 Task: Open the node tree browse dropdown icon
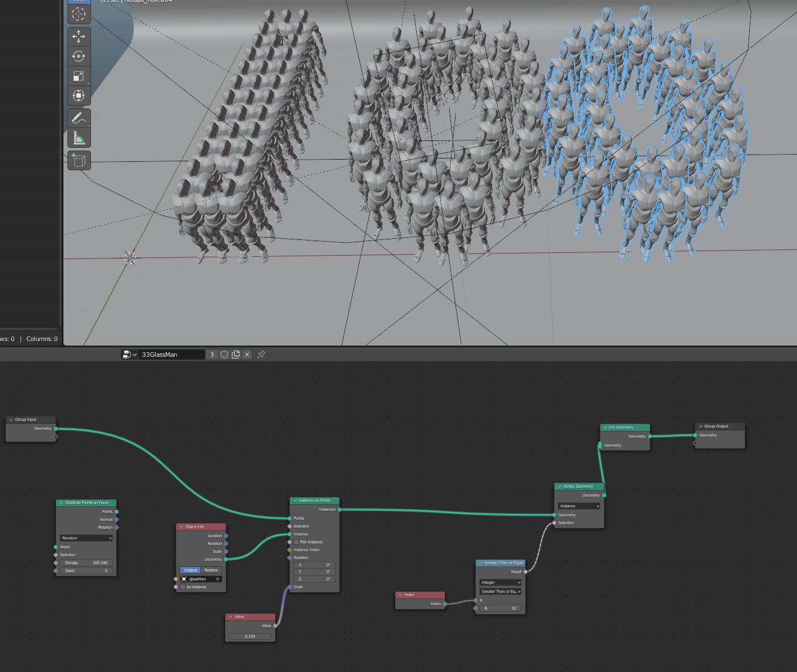pyautogui.click(x=129, y=355)
